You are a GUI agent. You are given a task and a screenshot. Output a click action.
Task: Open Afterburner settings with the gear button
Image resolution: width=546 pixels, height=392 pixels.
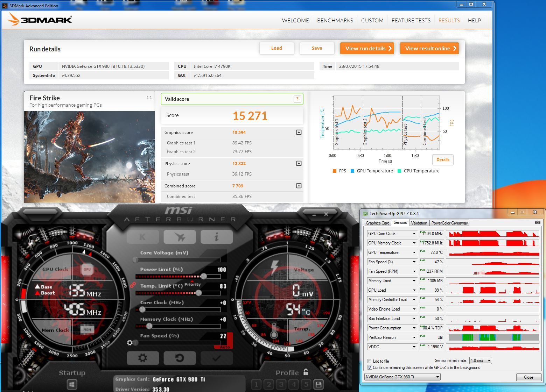pyautogui.click(x=143, y=358)
